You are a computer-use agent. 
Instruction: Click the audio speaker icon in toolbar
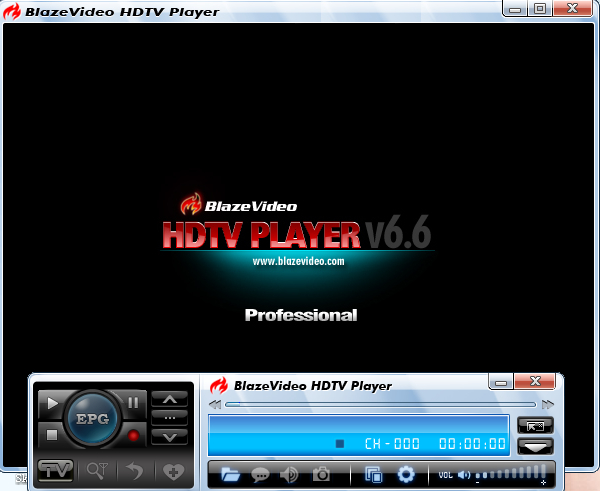coord(290,475)
